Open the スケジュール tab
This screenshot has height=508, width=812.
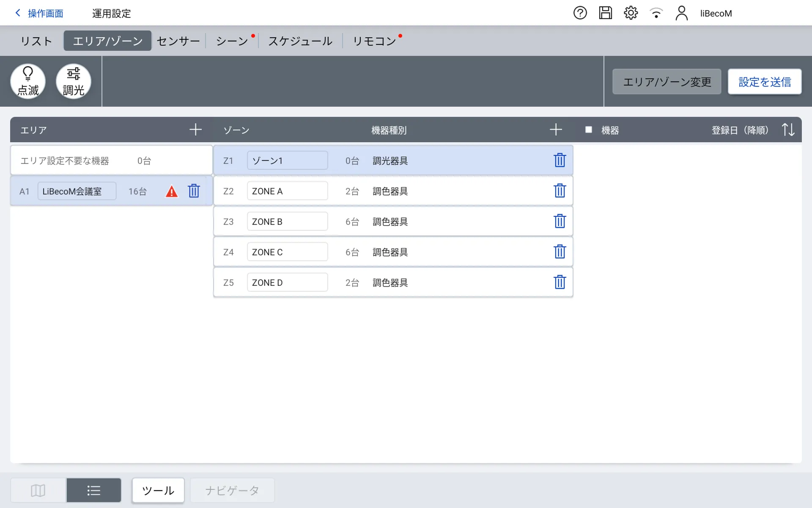pos(300,41)
